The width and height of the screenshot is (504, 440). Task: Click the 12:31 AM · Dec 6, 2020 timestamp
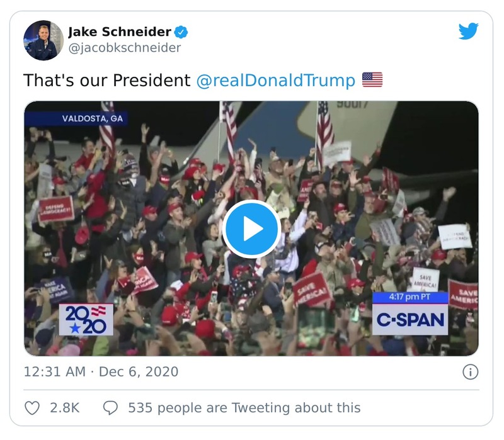101,372
